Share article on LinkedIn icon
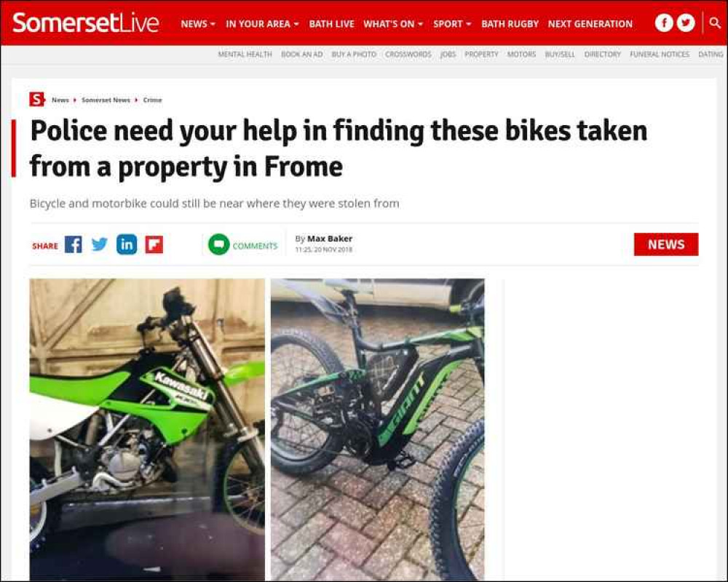Screen dimensions: 728x582 (x=127, y=244)
